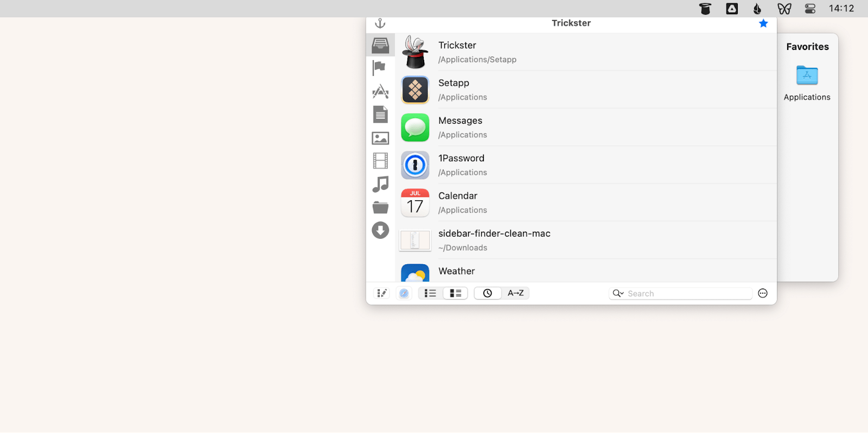The height and width of the screenshot is (433, 868).
Task: Click the Trickster window title
Action: [571, 23]
